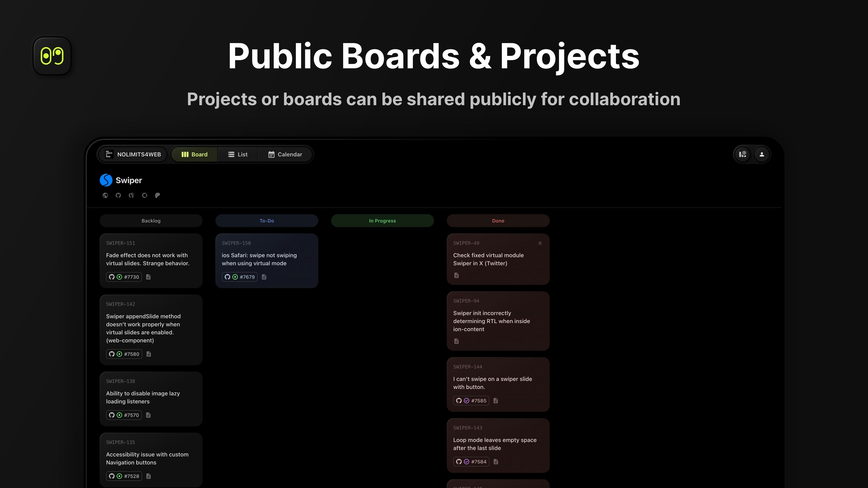
Task: Open description icon on SWIPER-143 card
Action: click(496, 461)
